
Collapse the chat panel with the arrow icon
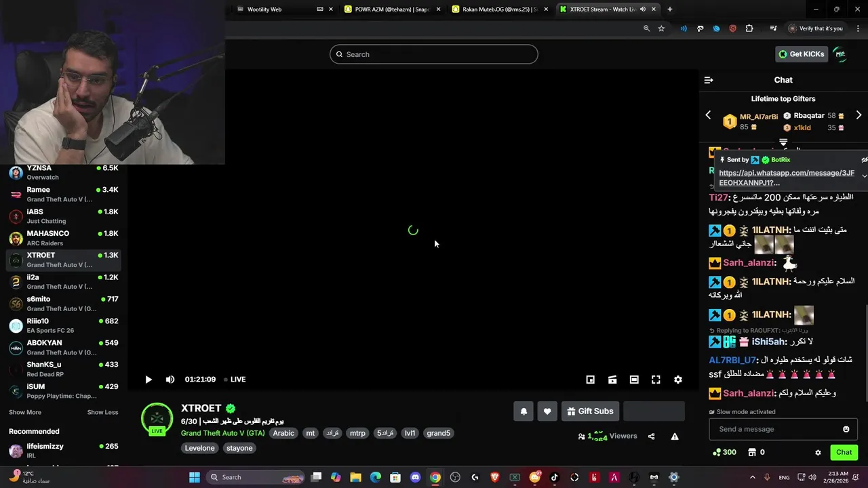pyautogui.click(x=709, y=80)
